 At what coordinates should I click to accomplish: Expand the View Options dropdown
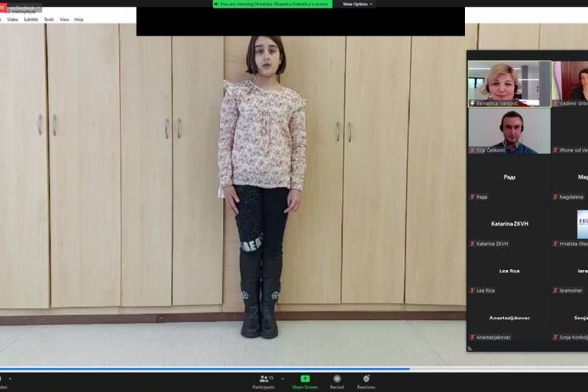pos(357,4)
